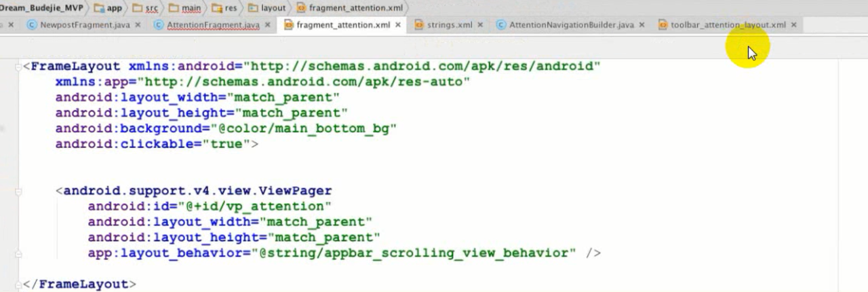Screen dimensions: 868x292
Task: Click the class icon on AttentionNavigationBuilder.java tab
Action: pyautogui.click(x=501, y=25)
